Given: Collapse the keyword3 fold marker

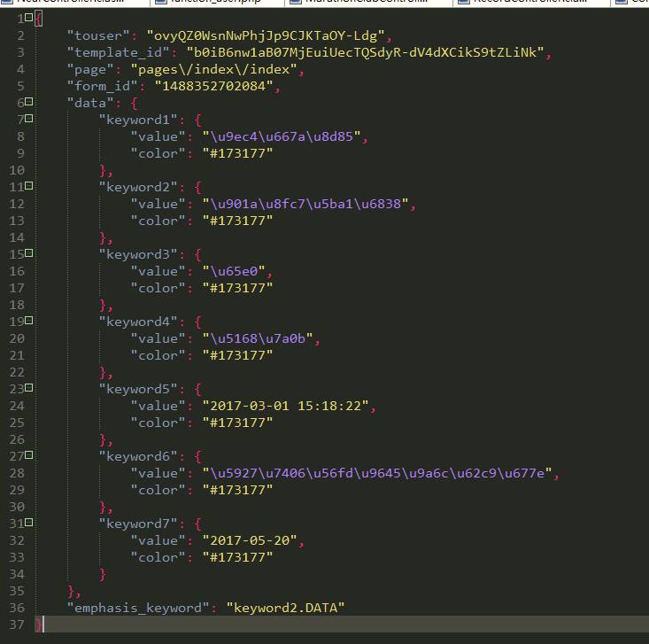Looking at the screenshot, I should tap(28, 253).
